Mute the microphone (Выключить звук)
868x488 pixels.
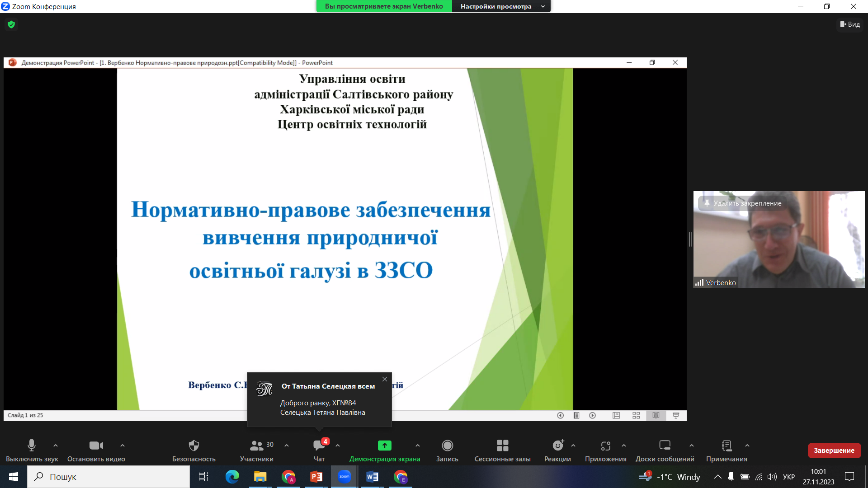pyautogui.click(x=32, y=446)
